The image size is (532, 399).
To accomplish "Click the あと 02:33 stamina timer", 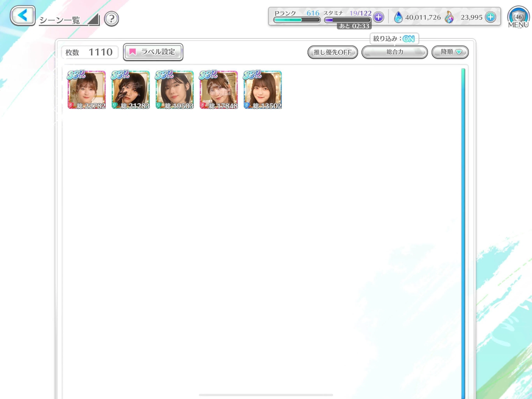I will point(354,26).
